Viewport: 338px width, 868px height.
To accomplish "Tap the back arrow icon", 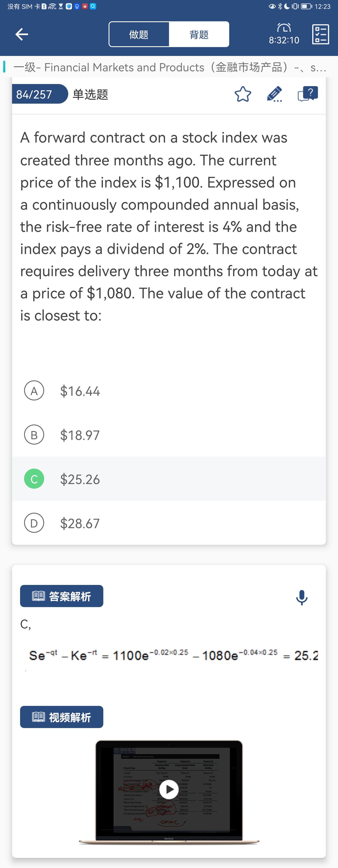I will coord(22,34).
